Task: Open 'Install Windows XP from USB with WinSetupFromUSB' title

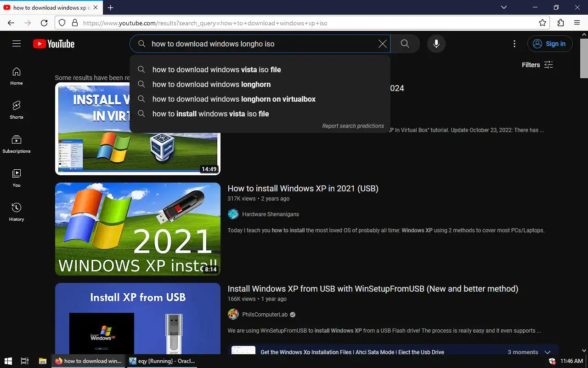Action: point(373,289)
